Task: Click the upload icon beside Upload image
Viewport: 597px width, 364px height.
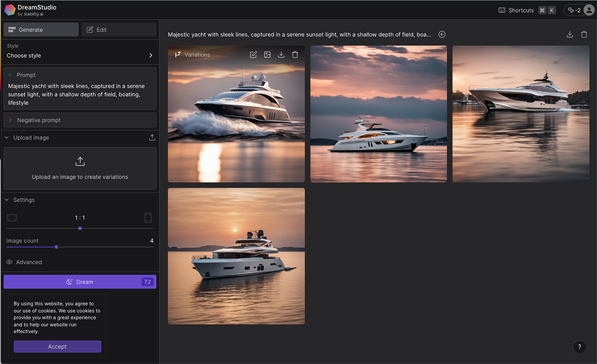Action: [152, 137]
